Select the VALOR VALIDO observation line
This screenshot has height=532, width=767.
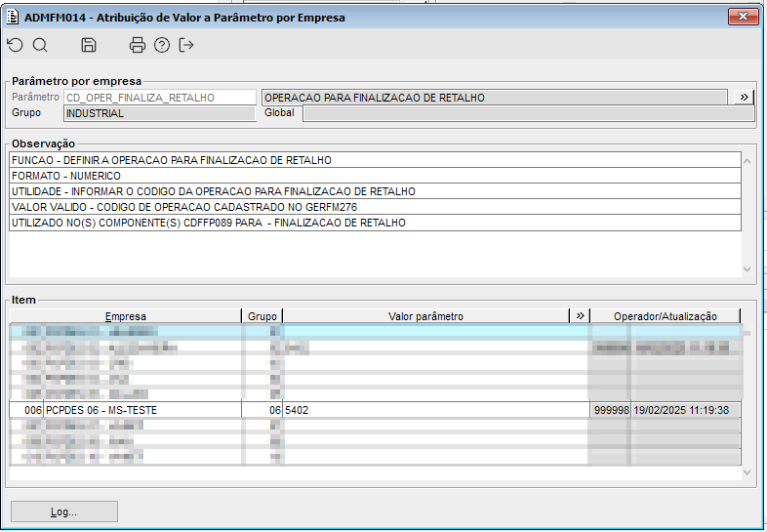click(375, 207)
